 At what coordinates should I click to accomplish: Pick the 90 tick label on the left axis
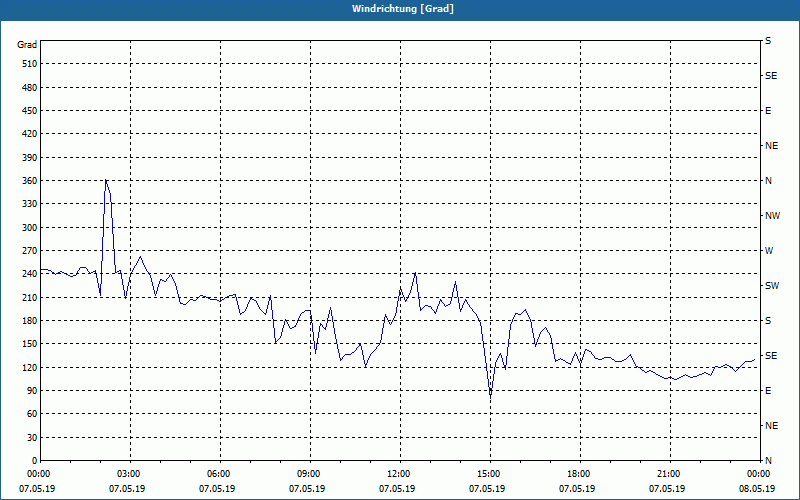(32, 391)
